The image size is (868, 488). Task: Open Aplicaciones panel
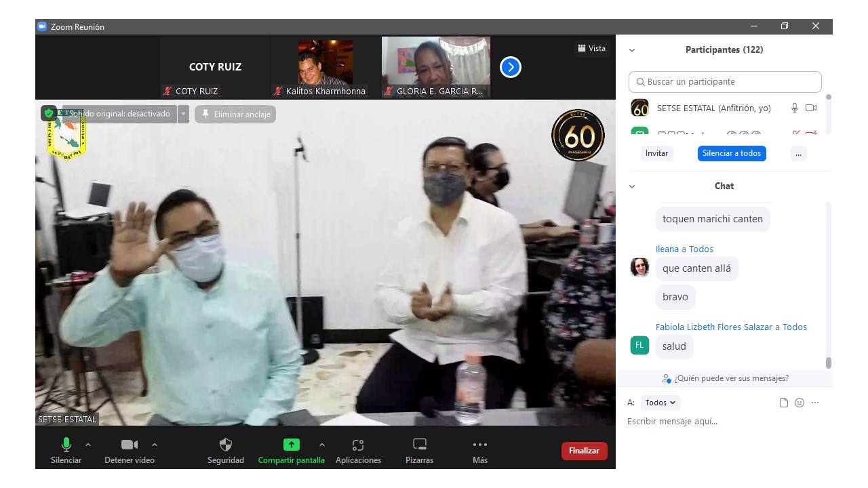coord(358,451)
